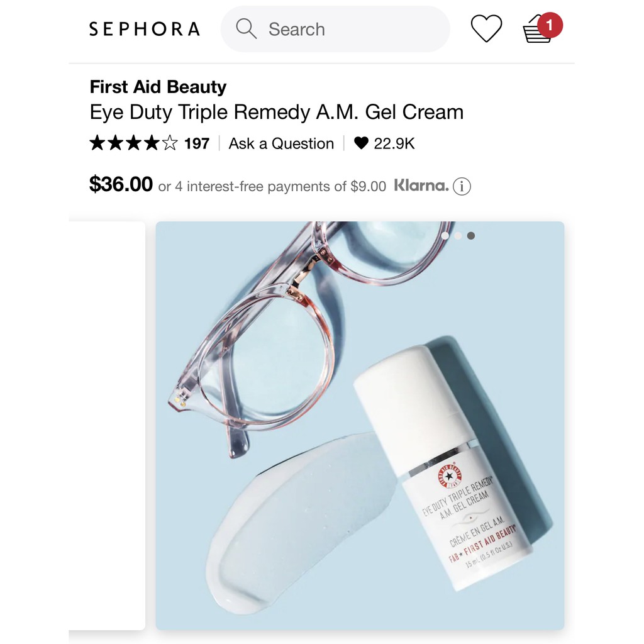Screen dimensions: 644x644
Task: Select the first image carousel dot
Action: pyautogui.click(x=445, y=236)
